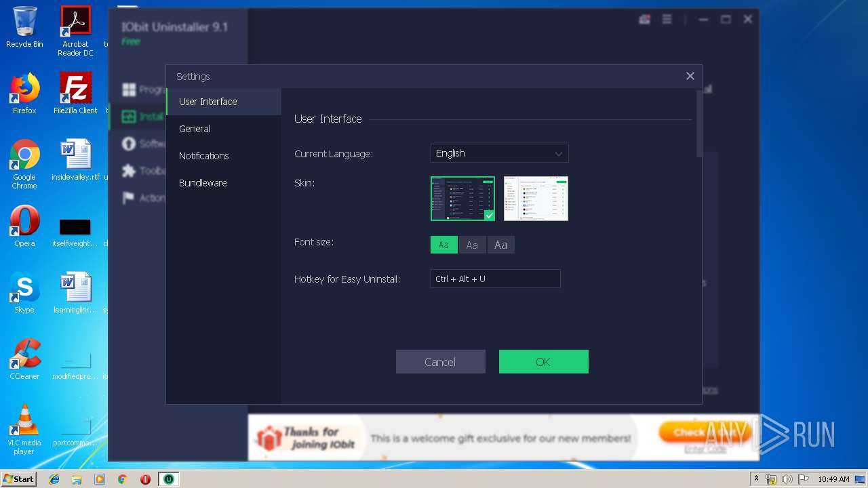This screenshot has width=868, height=488.
Task: Launch VLC media player desktop icon
Action: (24, 430)
